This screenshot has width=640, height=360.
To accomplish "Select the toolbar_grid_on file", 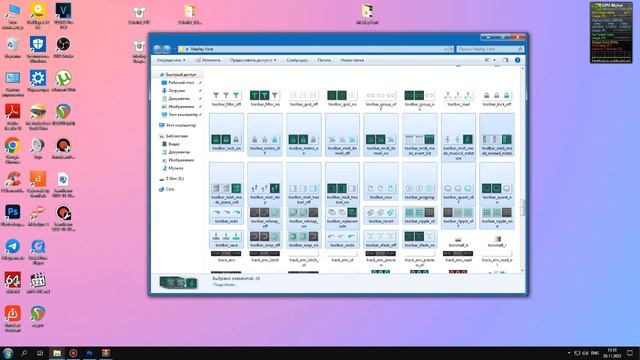I will [x=342, y=98].
